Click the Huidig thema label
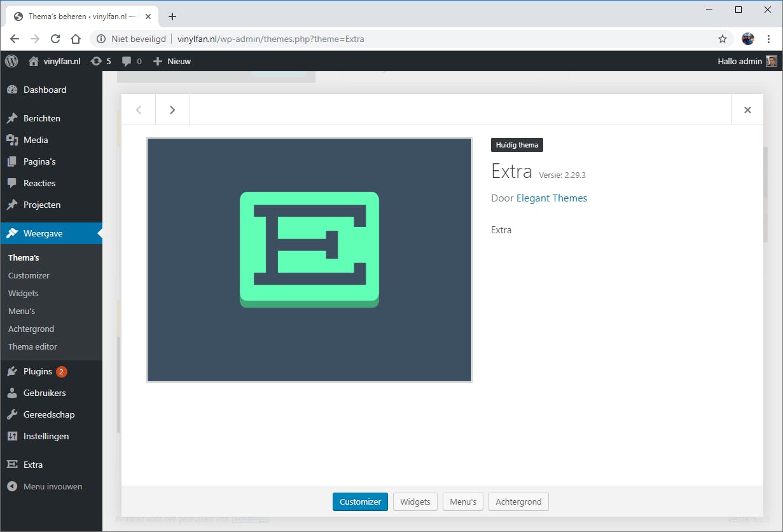 point(517,145)
